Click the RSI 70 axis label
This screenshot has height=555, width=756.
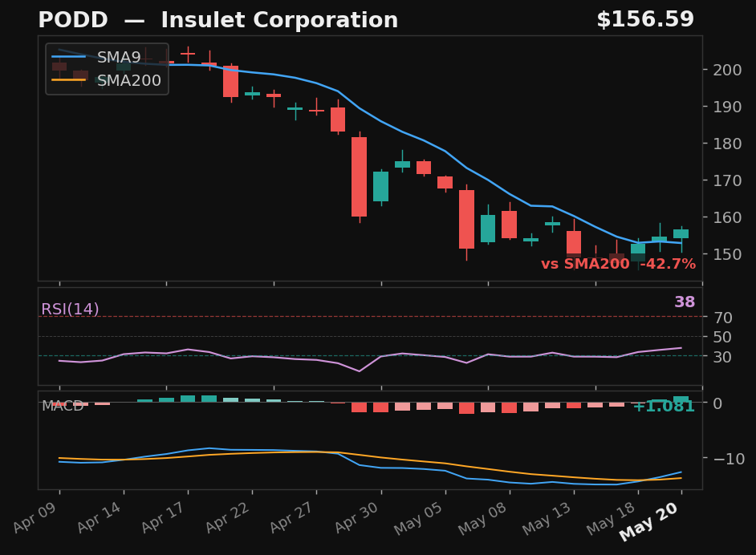coord(723,318)
